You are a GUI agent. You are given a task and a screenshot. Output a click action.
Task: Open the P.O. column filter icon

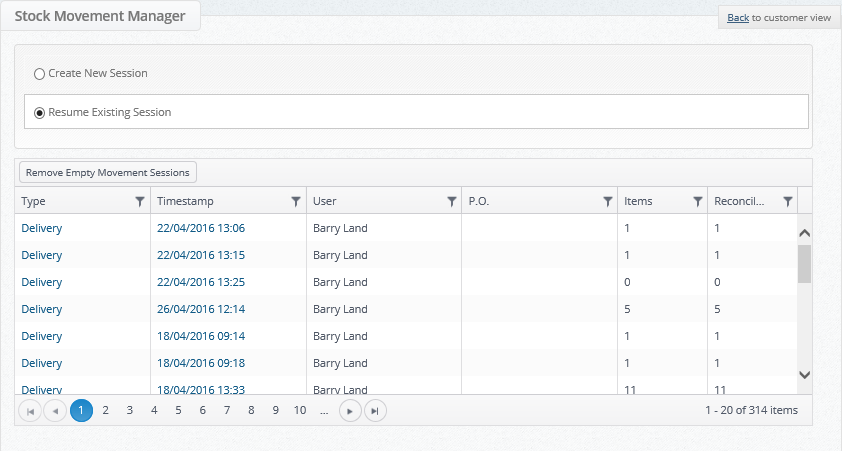click(607, 201)
